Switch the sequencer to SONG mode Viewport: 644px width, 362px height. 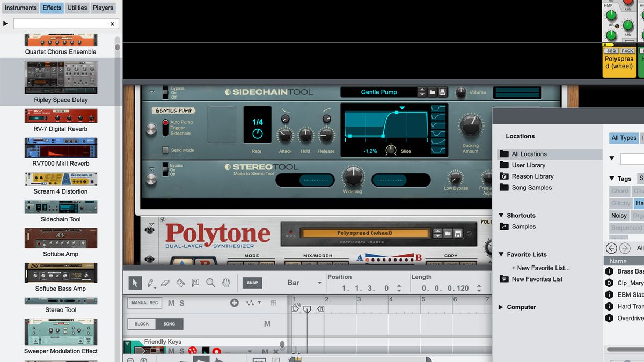pos(170,323)
